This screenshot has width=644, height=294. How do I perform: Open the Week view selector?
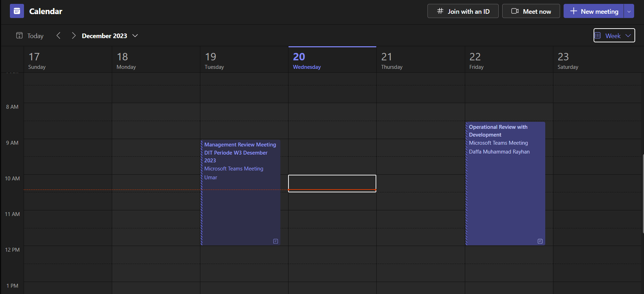pos(614,35)
